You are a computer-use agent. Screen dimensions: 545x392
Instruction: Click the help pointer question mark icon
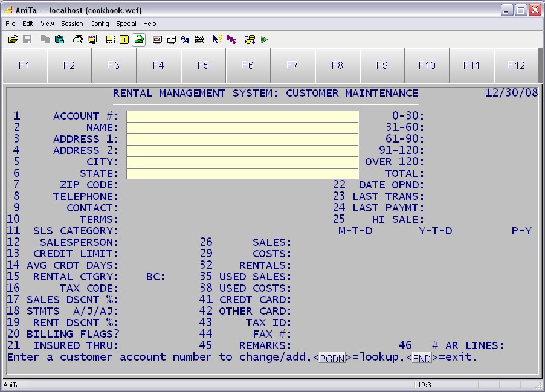[217, 40]
